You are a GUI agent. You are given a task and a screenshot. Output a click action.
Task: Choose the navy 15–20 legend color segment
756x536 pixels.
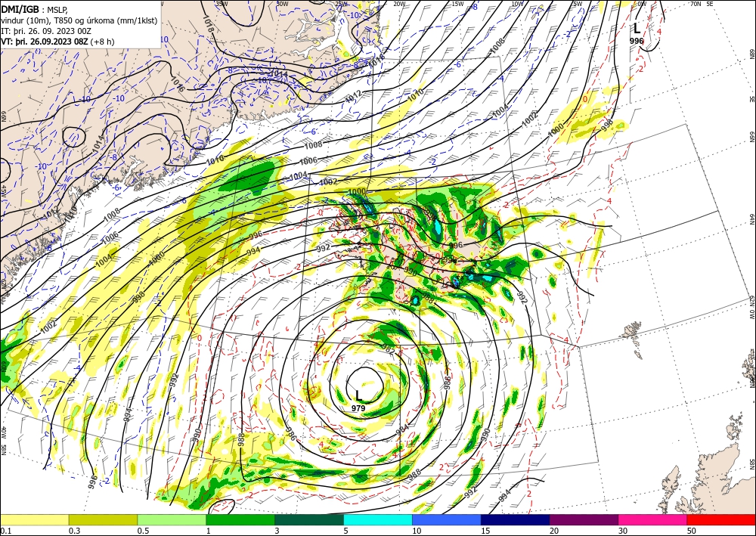point(516,519)
